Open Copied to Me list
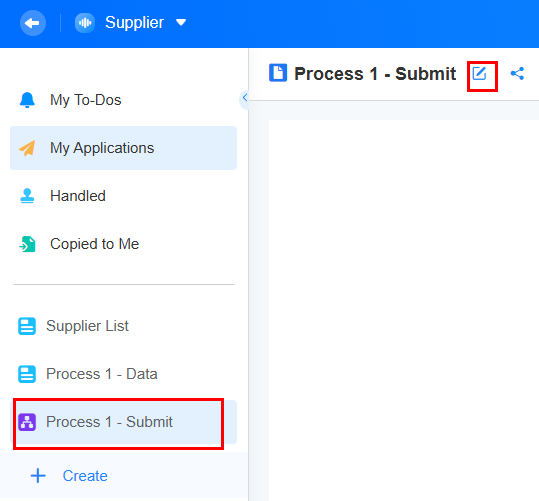This screenshot has height=501, width=539. click(x=123, y=244)
